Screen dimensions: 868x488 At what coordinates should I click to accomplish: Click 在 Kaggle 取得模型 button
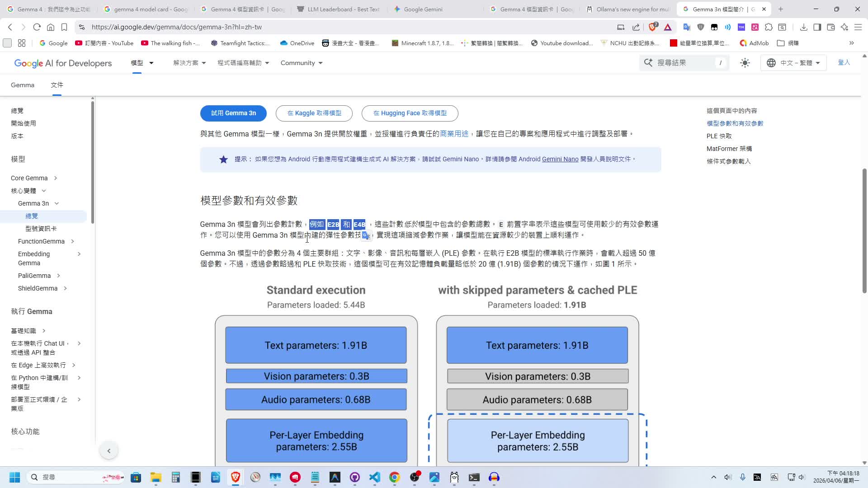[314, 113]
